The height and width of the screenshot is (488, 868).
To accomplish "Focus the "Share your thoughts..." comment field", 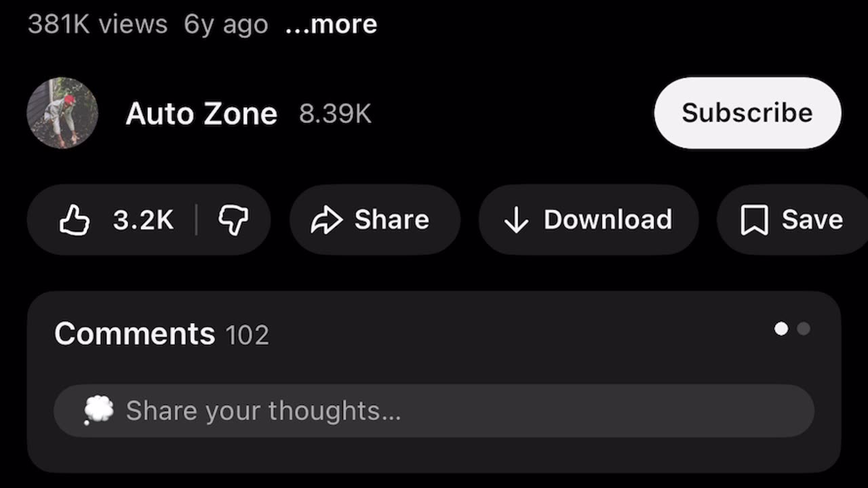I will pos(434,411).
